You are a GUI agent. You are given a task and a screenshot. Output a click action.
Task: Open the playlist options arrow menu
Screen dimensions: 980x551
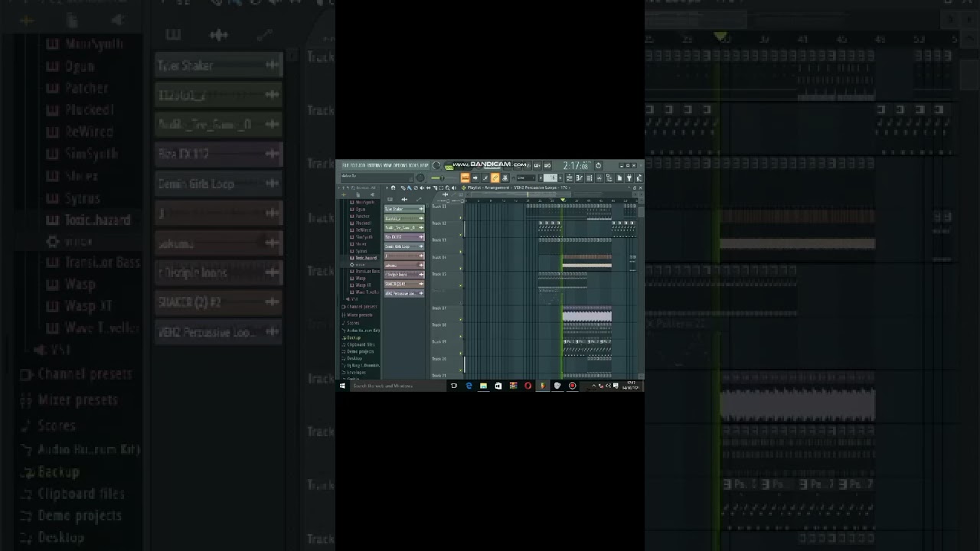click(x=387, y=187)
